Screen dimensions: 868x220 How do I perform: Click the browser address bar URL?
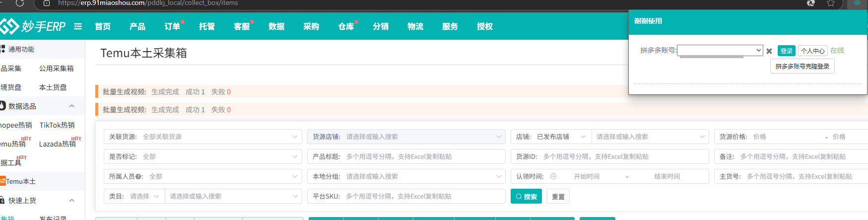[148, 3]
